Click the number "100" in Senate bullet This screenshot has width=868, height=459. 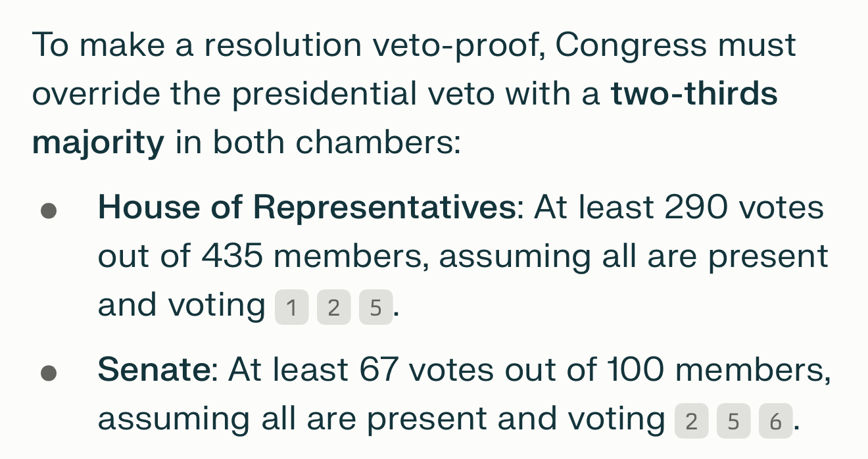tap(635, 372)
